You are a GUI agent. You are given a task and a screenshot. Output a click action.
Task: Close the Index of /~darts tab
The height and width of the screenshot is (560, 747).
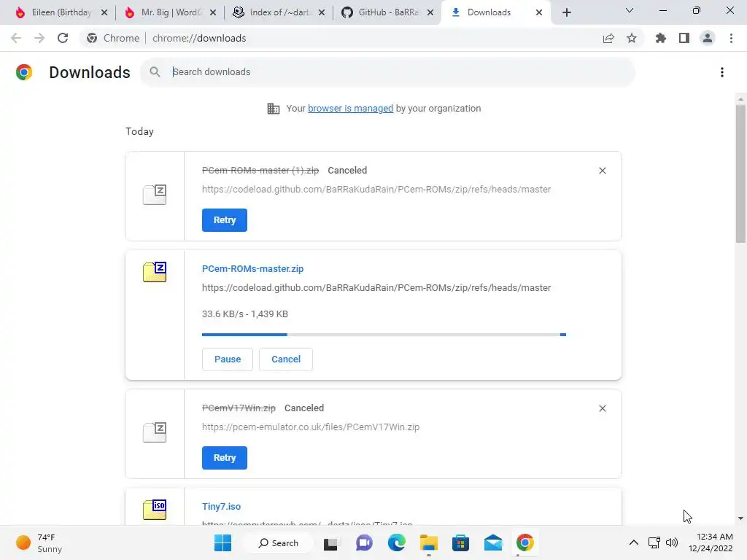click(x=322, y=12)
